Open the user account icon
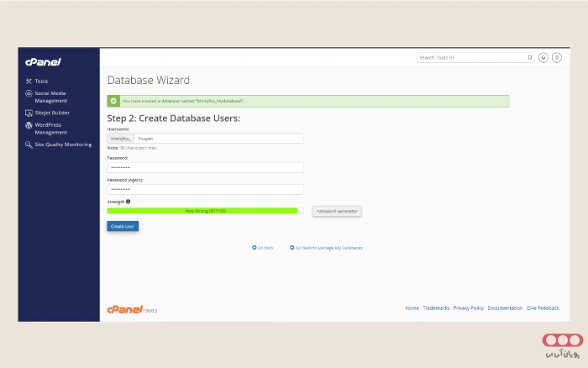588x368 pixels. [x=557, y=58]
